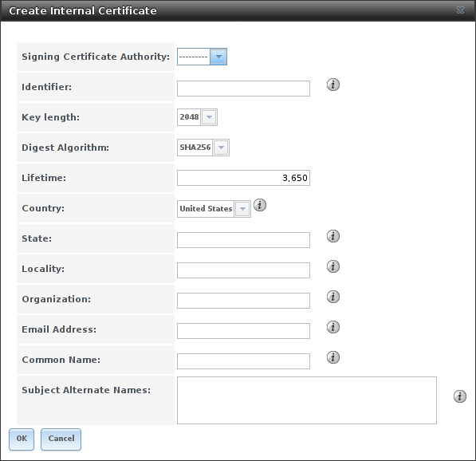Viewport: 476px width, 461px height.
Task: Click info icon beside Common Name field
Action: tap(333, 357)
